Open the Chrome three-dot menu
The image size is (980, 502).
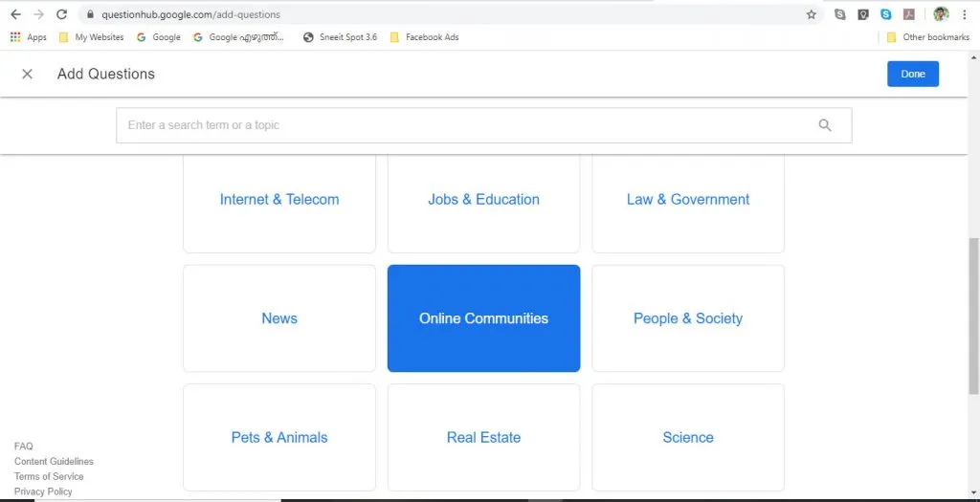point(965,14)
